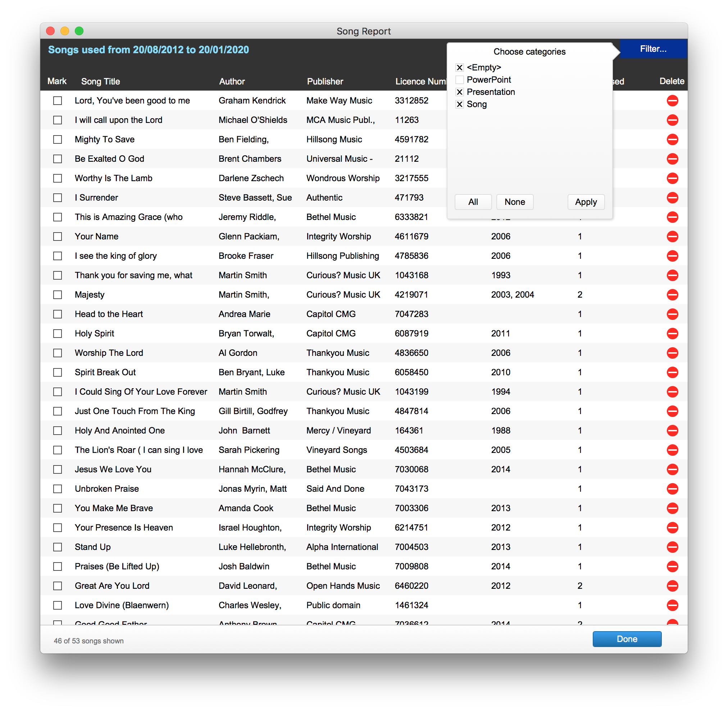
Task: Uncheck the Song category
Action: click(x=460, y=105)
